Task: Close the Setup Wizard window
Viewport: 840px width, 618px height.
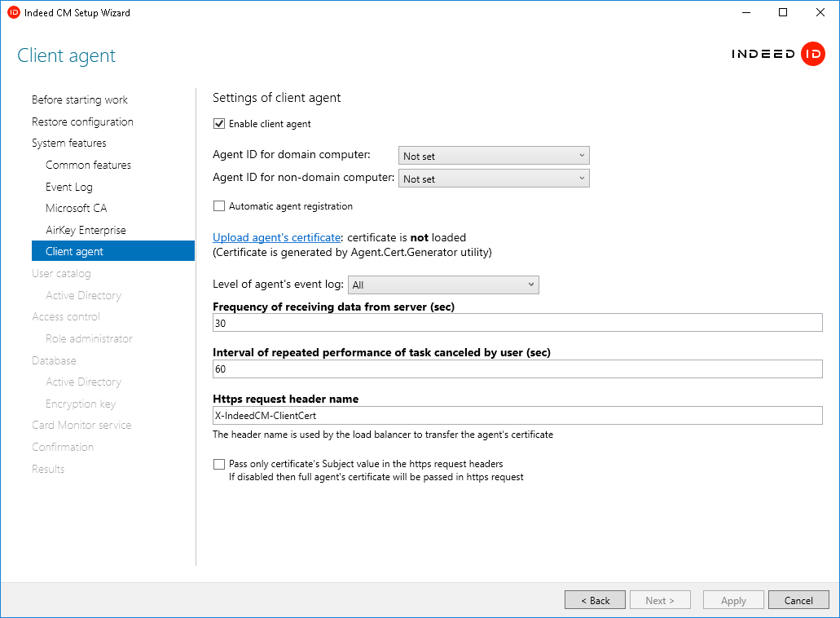Action: 820,12
